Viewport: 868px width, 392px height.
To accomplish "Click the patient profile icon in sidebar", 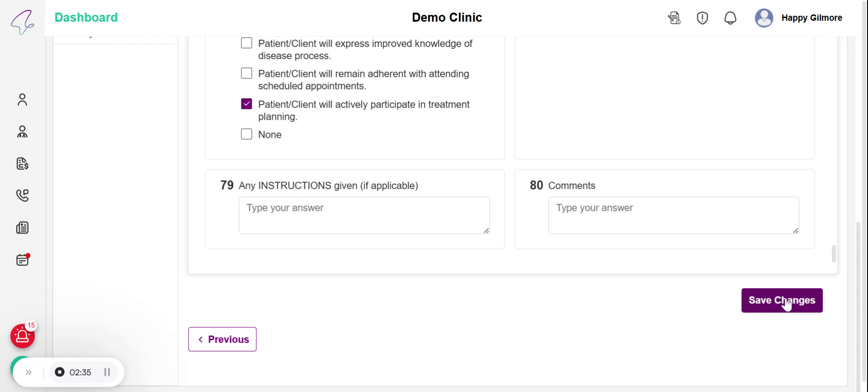I will [x=22, y=99].
